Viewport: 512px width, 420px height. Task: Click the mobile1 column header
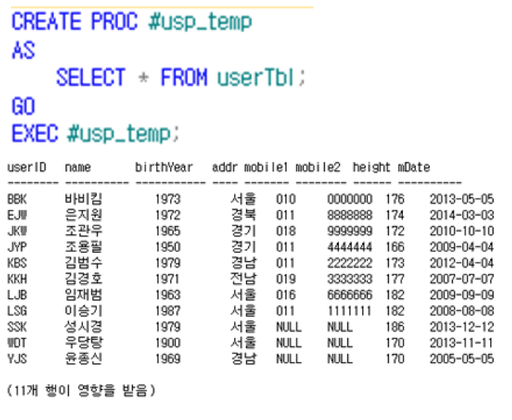pyautogui.click(x=266, y=167)
